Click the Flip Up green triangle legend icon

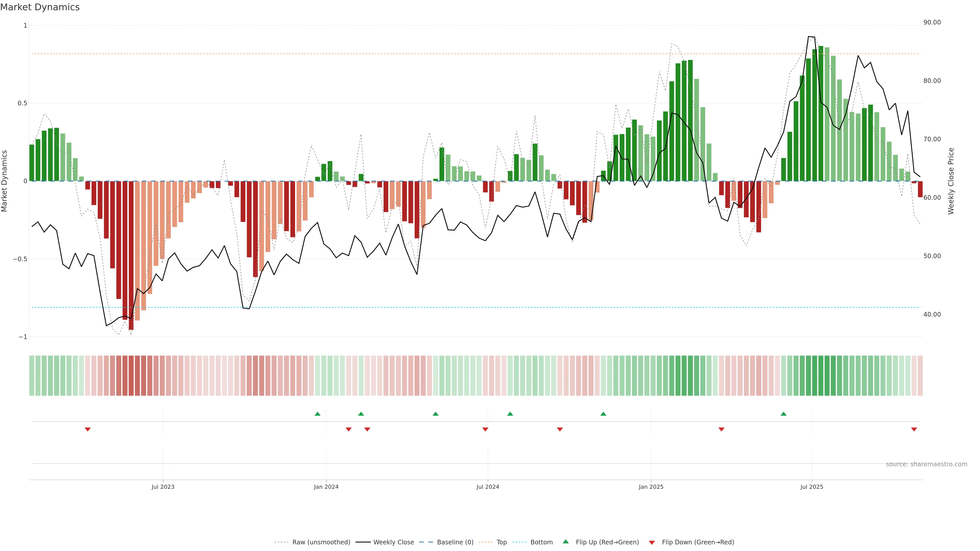(x=566, y=542)
